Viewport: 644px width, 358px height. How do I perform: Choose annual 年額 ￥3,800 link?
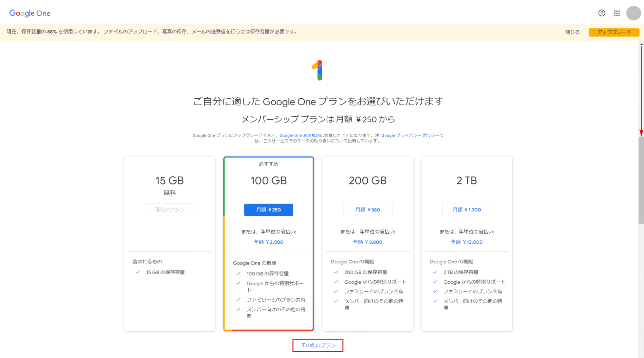pos(368,242)
